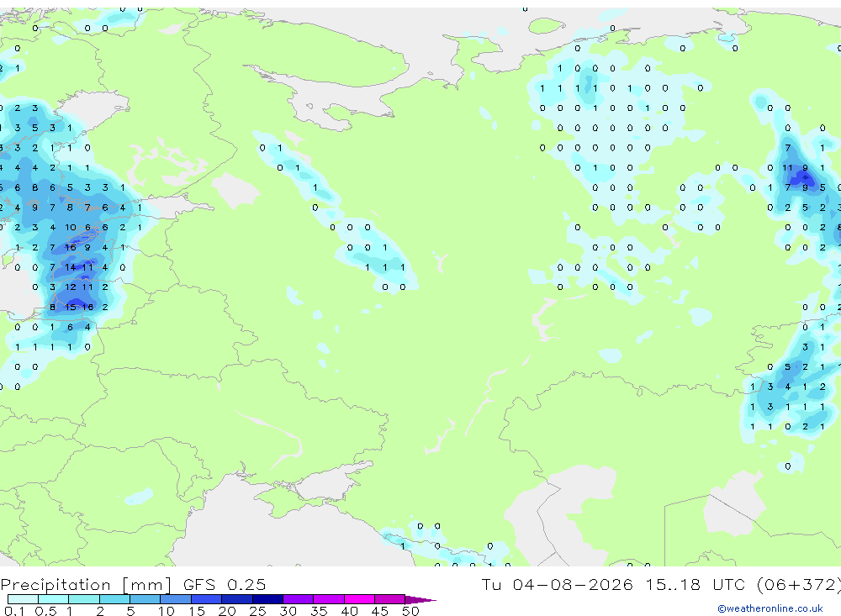Click the '10' label under the legend bar
This screenshot has height=616, width=841.
pyautogui.click(x=166, y=611)
